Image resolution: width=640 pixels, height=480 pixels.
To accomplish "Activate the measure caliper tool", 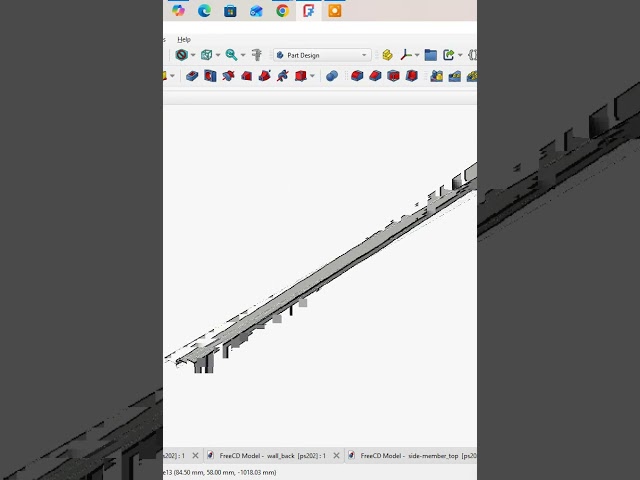I will pyautogui.click(x=257, y=55).
